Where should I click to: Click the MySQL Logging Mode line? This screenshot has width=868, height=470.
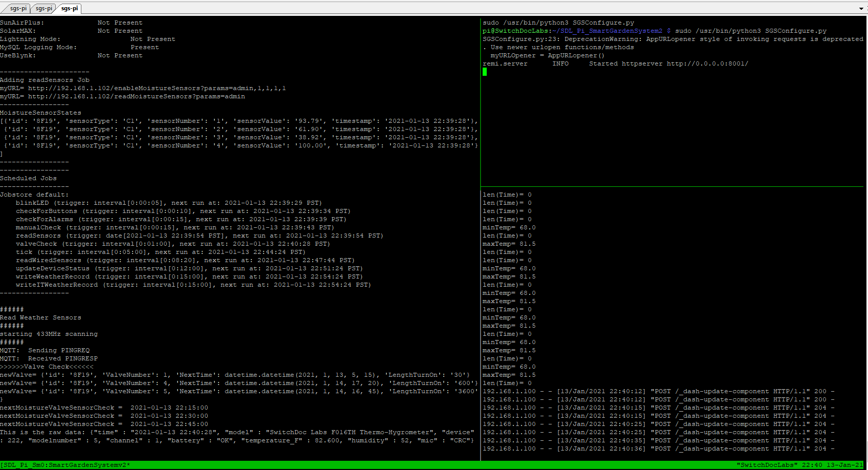click(79, 47)
